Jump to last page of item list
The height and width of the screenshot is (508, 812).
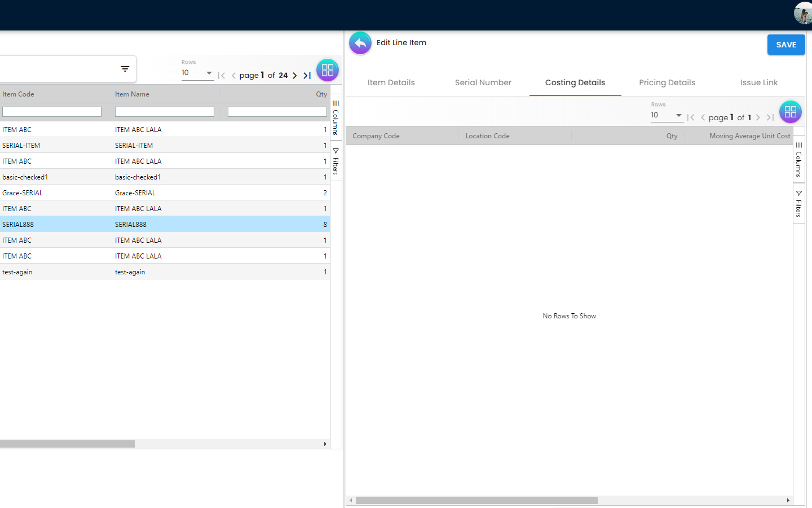307,76
